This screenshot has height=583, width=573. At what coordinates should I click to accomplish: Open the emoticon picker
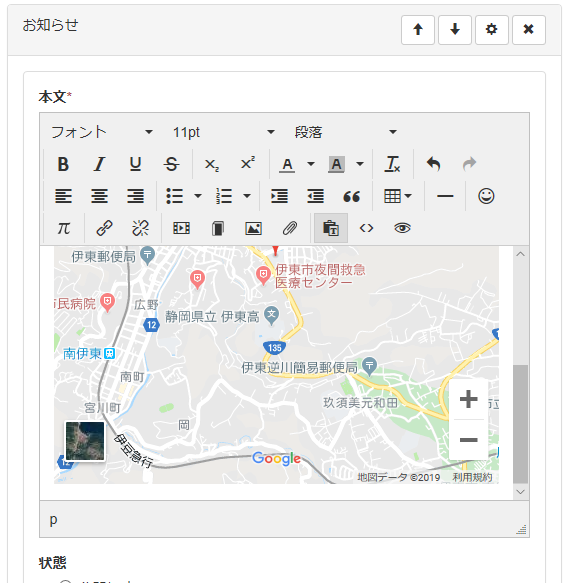click(x=486, y=196)
